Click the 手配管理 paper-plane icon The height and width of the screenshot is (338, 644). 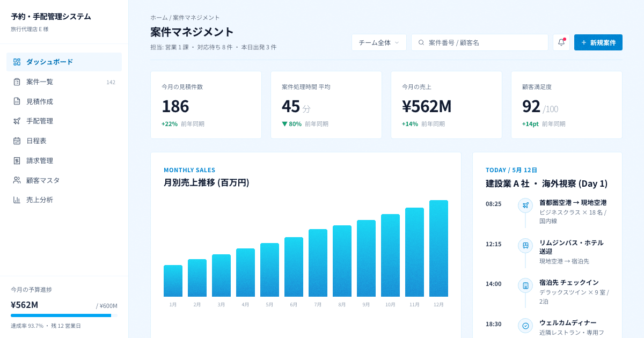16,121
